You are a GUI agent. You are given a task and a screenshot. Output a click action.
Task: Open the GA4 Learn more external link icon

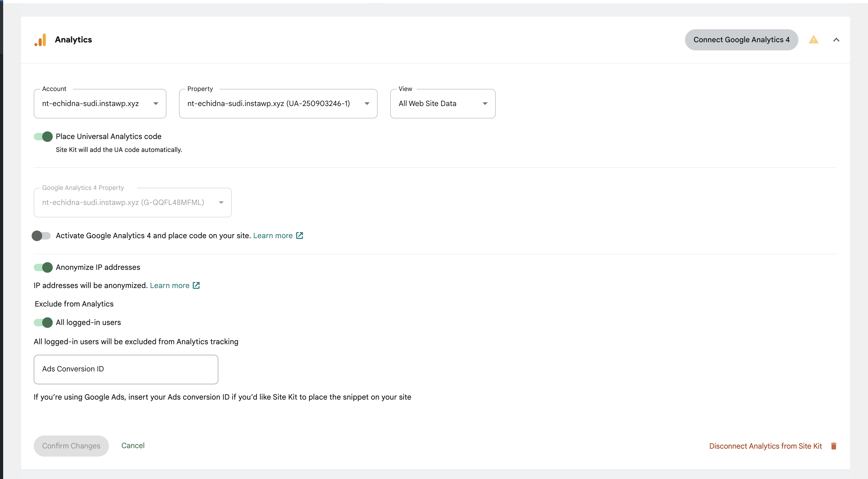tap(300, 236)
